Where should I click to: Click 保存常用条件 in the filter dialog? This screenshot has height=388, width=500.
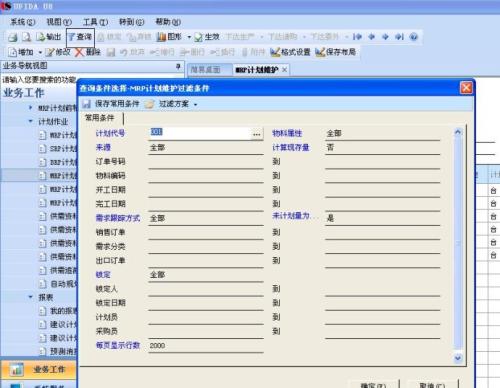pos(111,104)
